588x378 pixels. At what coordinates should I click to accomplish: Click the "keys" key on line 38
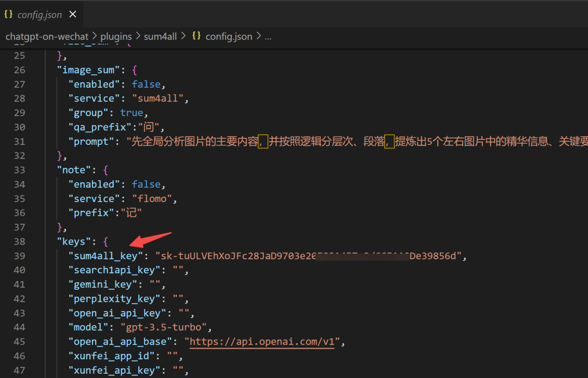click(74, 241)
